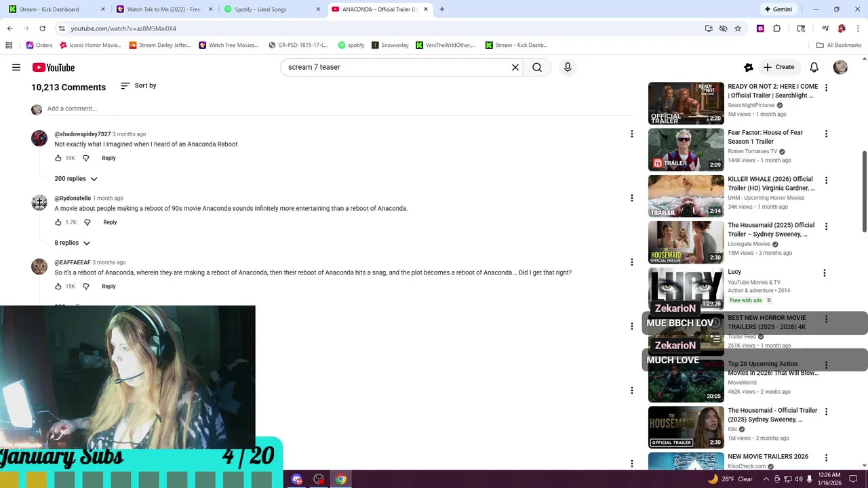868x488 pixels.
Task: Click the star-shaped icon left of Create
Action: 749,67
